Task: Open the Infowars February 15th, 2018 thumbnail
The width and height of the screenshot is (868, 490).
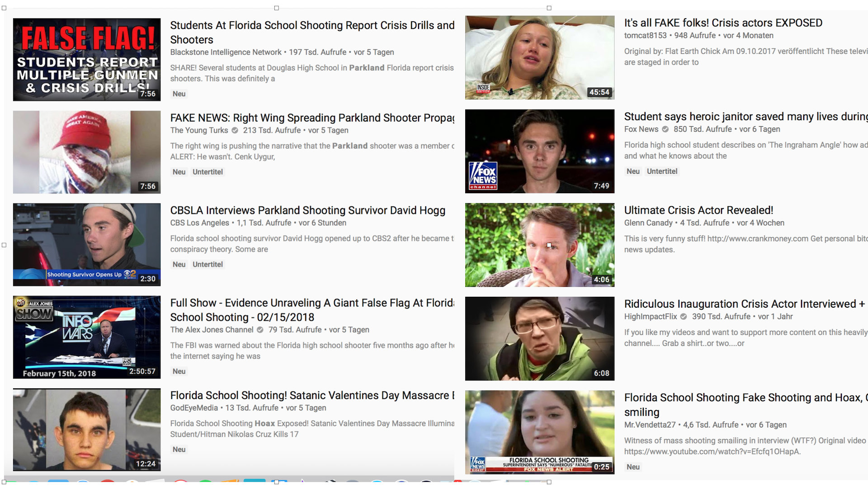Action: pyautogui.click(x=87, y=337)
